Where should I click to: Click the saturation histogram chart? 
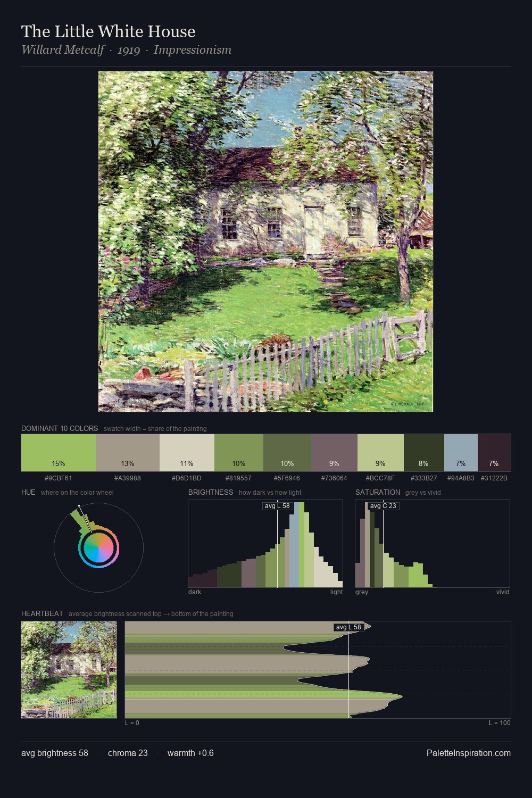(433, 544)
